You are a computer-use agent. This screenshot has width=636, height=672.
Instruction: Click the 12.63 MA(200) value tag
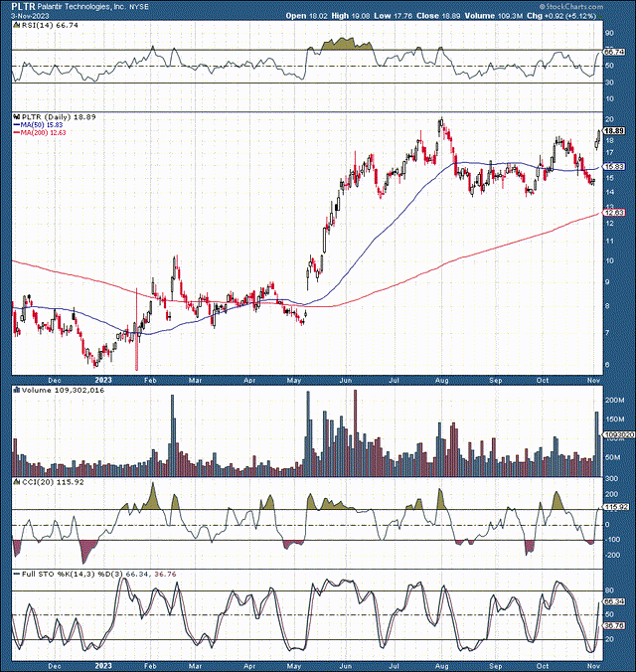[x=614, y=213]
